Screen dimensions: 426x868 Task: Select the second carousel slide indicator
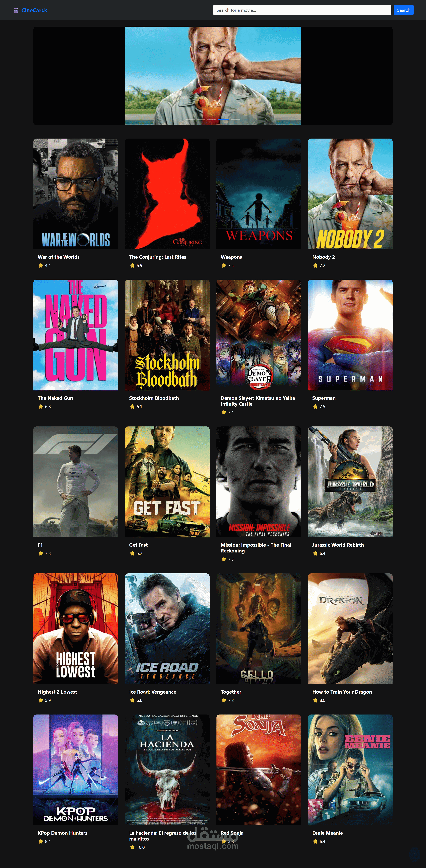[x=201, y=120]
